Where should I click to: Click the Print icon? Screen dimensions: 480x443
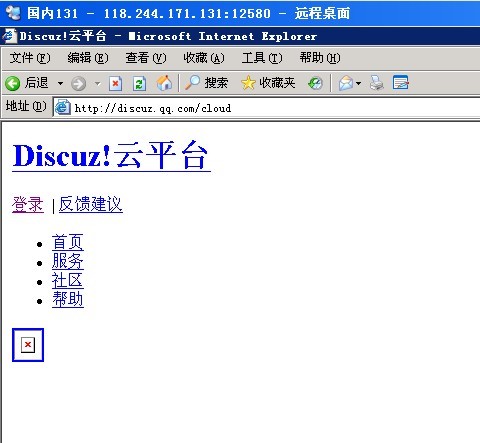pyautogui.click(x=377, y=83)
